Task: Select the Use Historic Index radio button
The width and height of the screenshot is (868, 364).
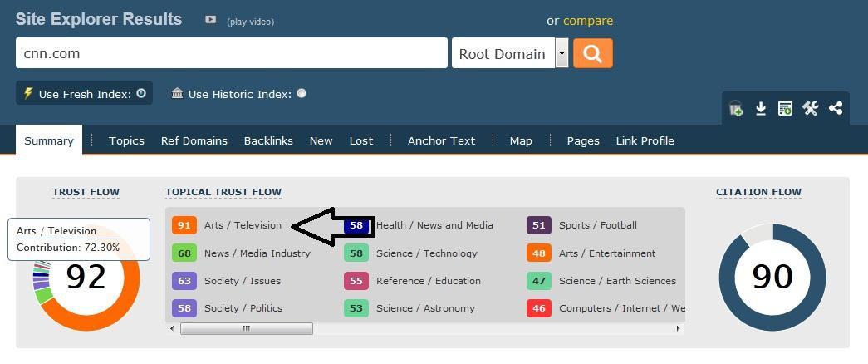Action: tap(302, 93)
